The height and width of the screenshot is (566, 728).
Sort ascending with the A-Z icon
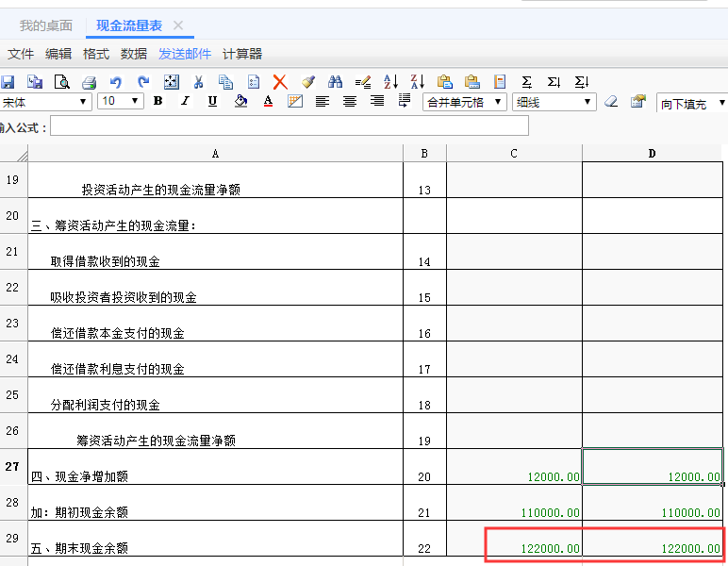[390, 82]
